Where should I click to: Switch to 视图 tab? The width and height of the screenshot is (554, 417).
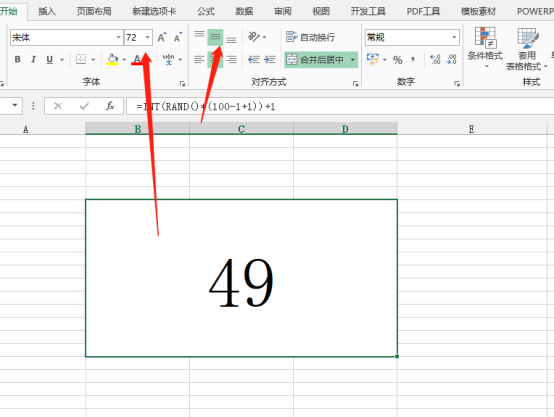click(321, 11)
